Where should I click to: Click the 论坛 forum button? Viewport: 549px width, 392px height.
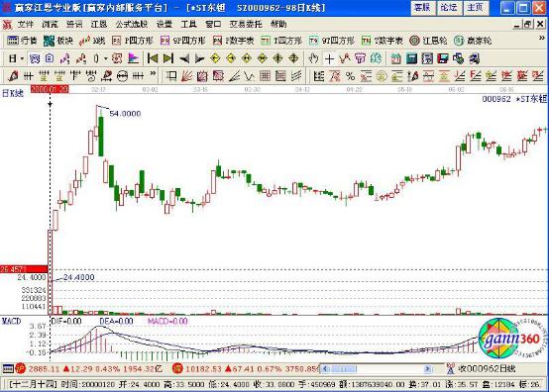pos(449,8)
